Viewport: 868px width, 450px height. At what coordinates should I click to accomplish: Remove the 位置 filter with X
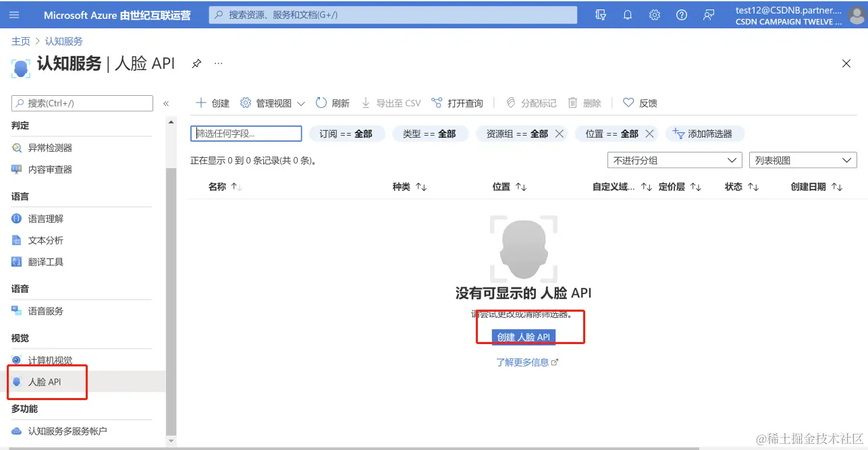(x=649, y=134)
